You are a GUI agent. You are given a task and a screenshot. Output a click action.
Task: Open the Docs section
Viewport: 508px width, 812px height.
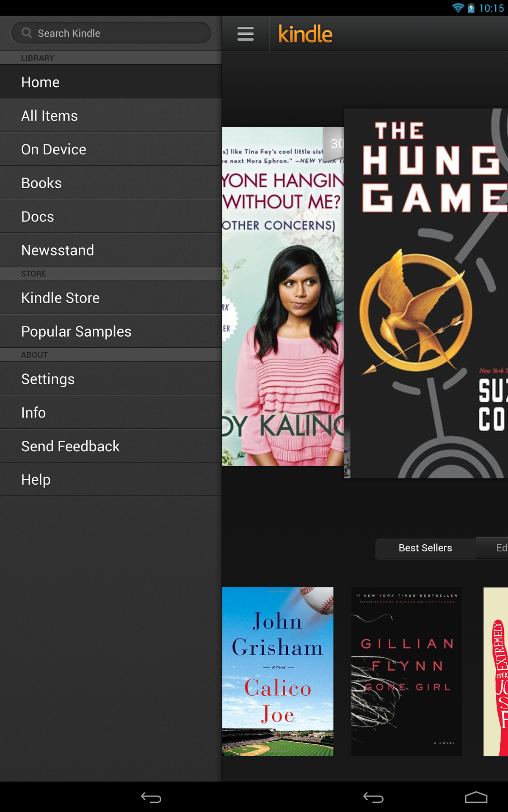point(111,217)
